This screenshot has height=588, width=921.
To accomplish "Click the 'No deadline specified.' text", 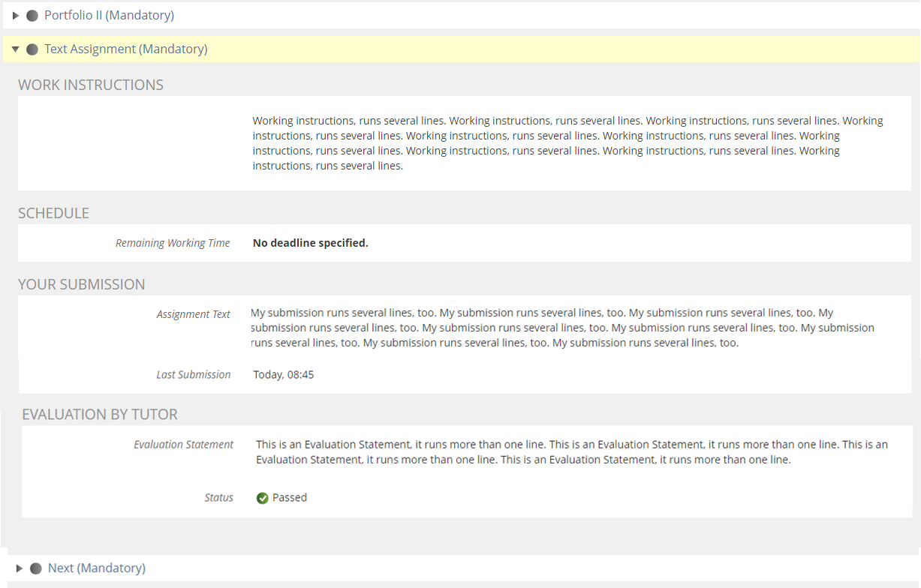I will pyautogui.click(x=311, y=243).
